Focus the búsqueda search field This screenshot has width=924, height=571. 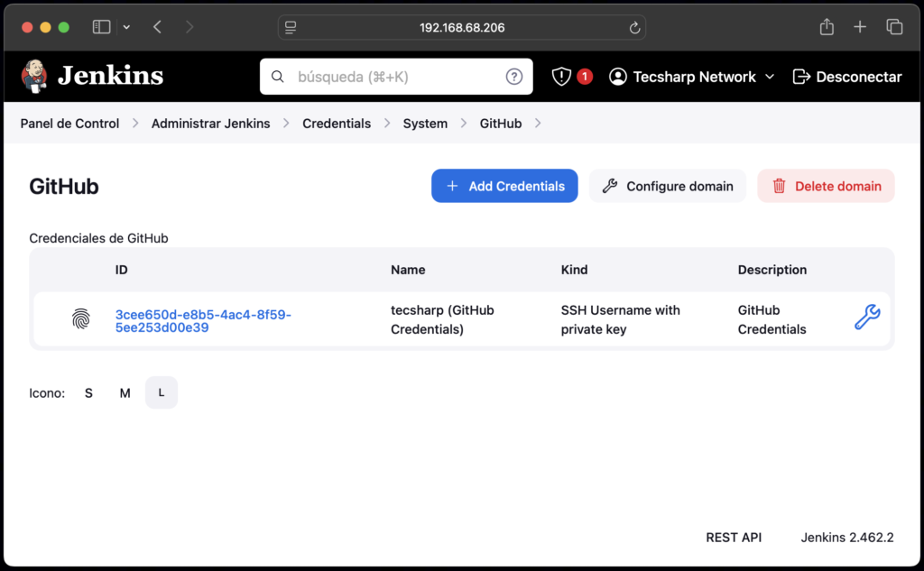point(397,77)
